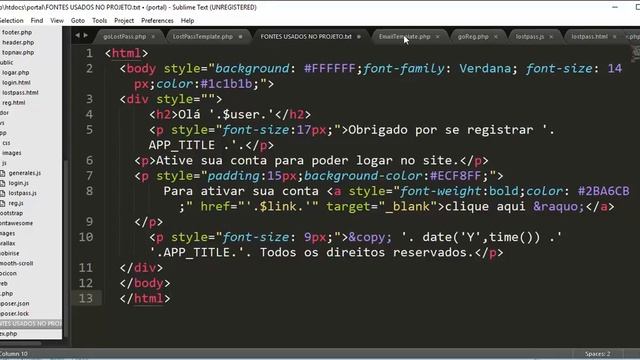Open generales.js in the sidebar
Viewport: 640px width, 360px height.
click(x=24, y=173)
